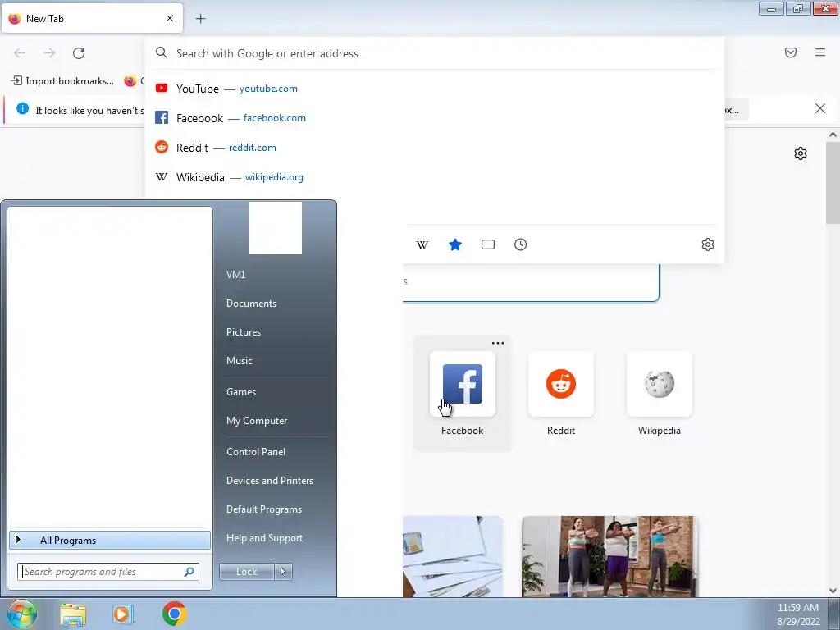Click the page scrollbar down arrow
840x630 pixels.
(x=833, y=591)
